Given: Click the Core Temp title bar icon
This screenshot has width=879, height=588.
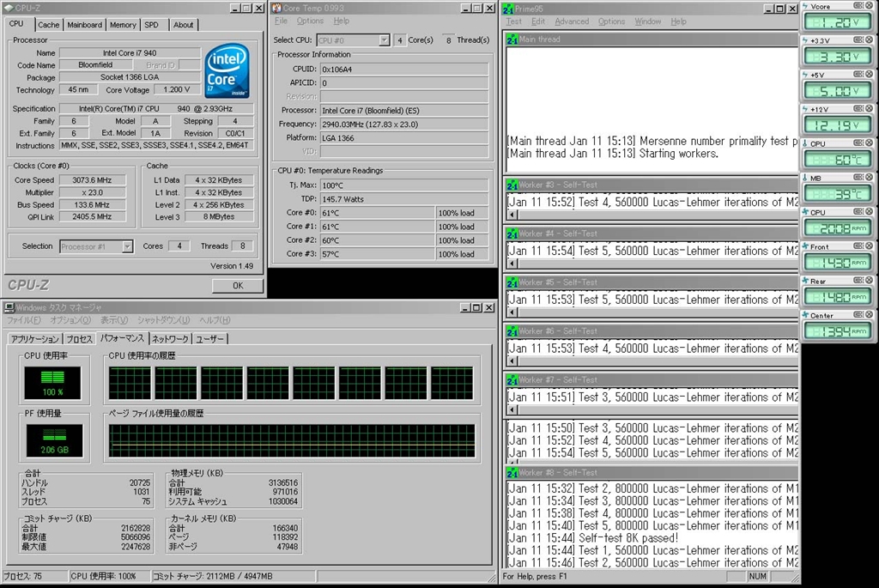Looking at the screenshot, I should [276, 8].
